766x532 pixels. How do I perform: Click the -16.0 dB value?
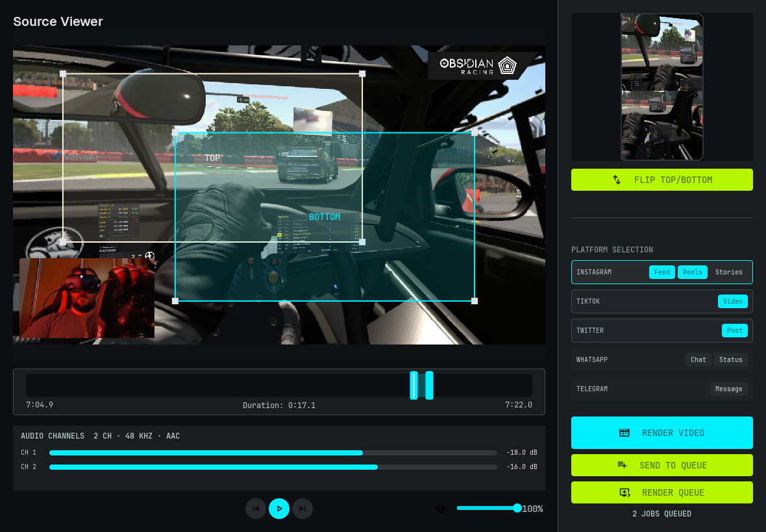[522, 466]
